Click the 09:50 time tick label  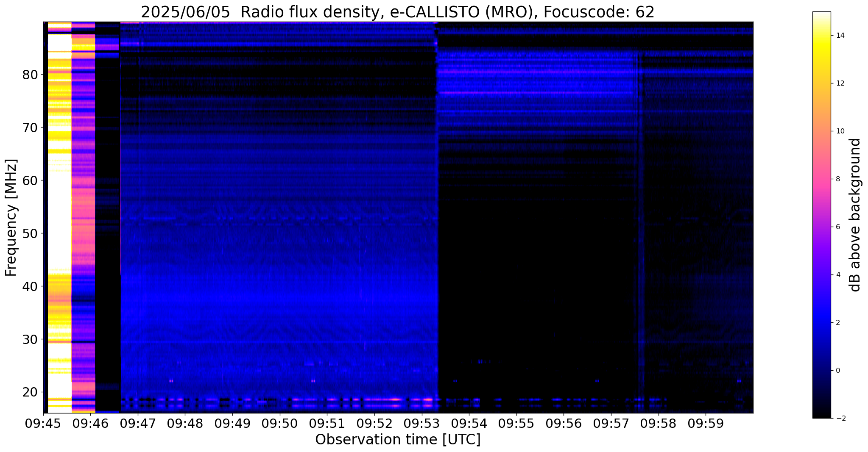pyautogui.click(x=279, y=423)
